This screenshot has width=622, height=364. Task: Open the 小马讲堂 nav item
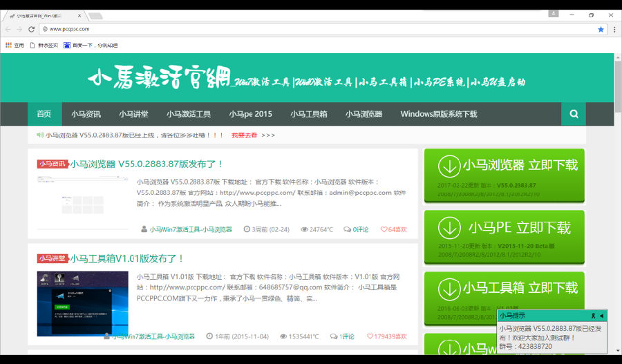pyautogui.click(x=133, y=114)
